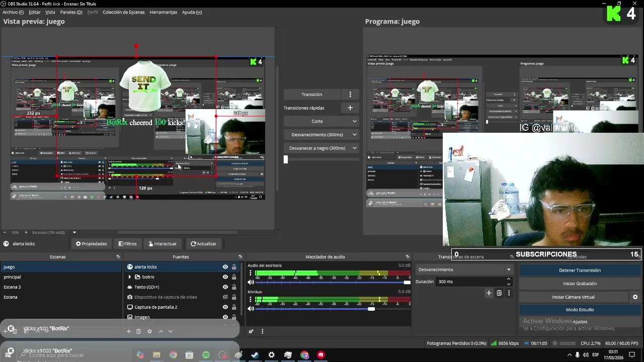Add a new source with the plus icon
This screenshot has height=362, width=644.
pos(129,331)
